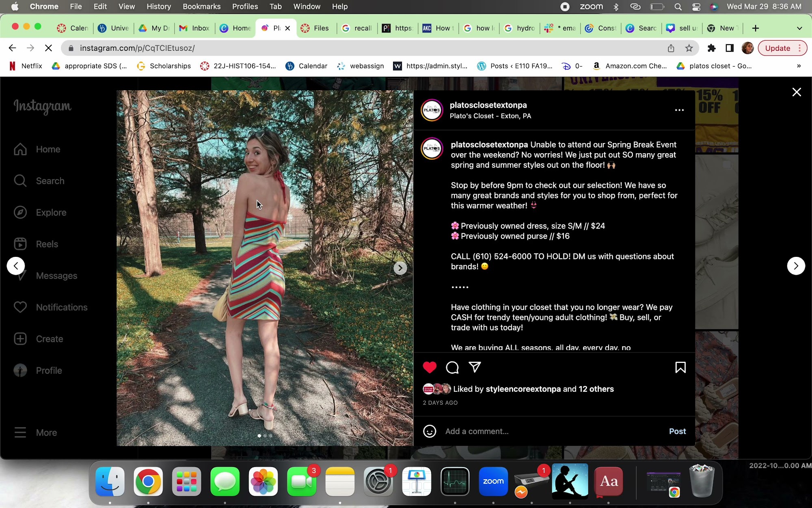Open the Bookmarks menu in the menu bar
This screenshot has width=812, height=508.
(201, 7)
